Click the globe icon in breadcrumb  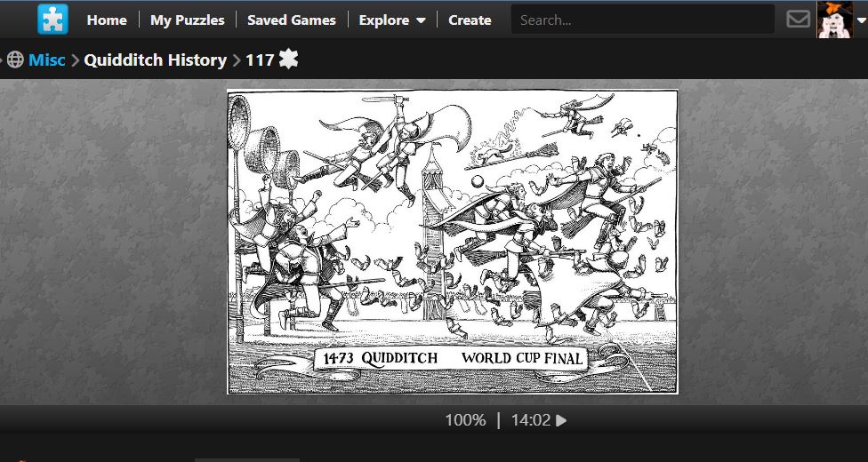coord(15,60)
